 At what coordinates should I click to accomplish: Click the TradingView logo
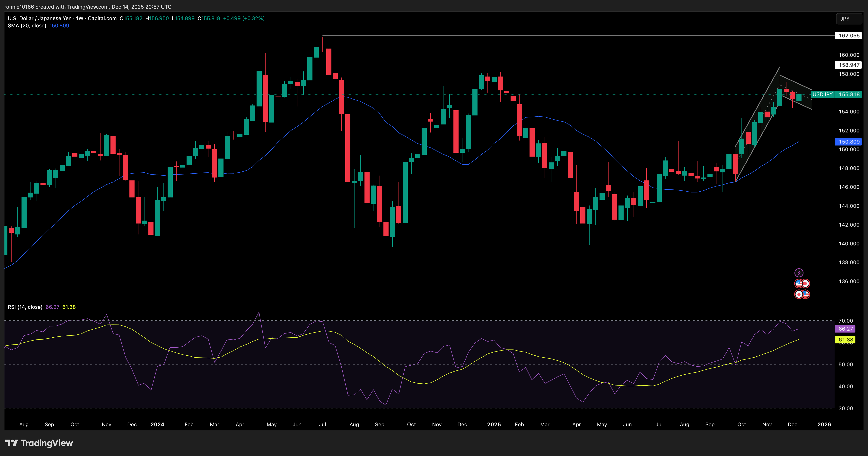coord(39,443)
